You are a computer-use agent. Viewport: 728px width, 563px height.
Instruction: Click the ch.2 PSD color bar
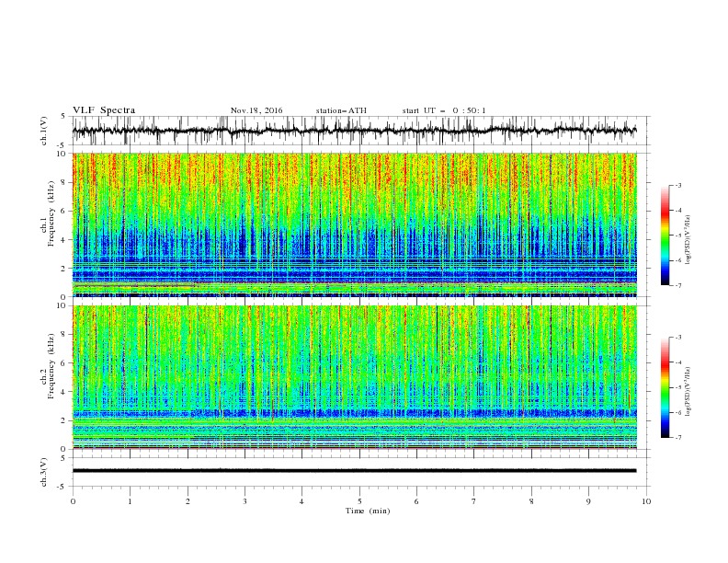(665, 387)
